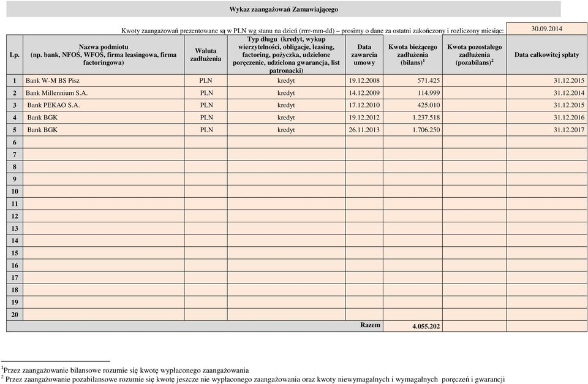Select the 'Lp.' column header

pos(15,55)
